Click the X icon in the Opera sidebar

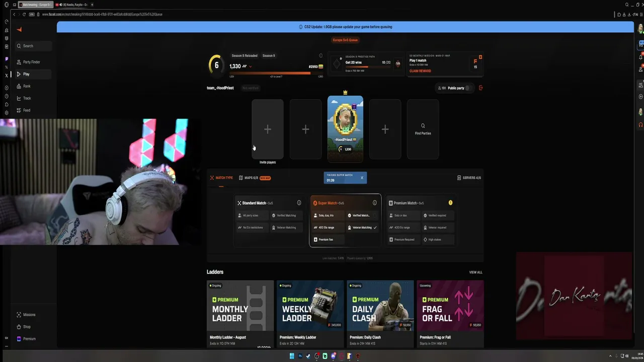click(7, 75)
